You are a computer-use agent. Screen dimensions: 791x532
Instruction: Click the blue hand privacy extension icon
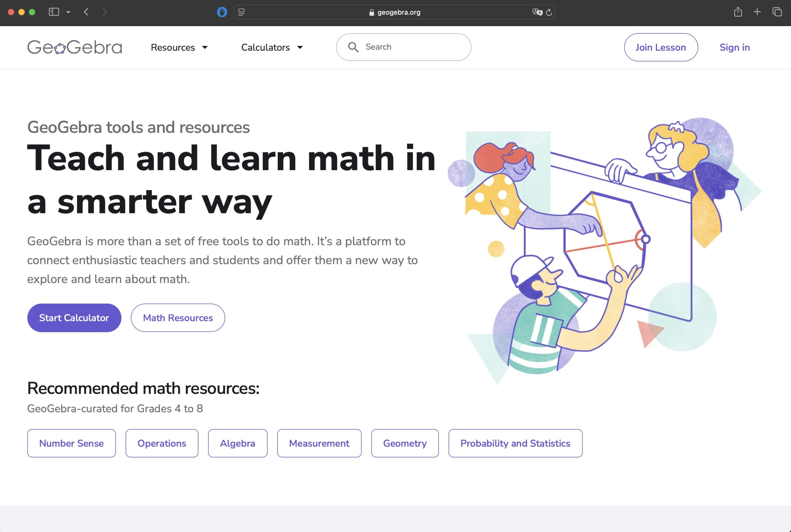[x=222, y=12]
